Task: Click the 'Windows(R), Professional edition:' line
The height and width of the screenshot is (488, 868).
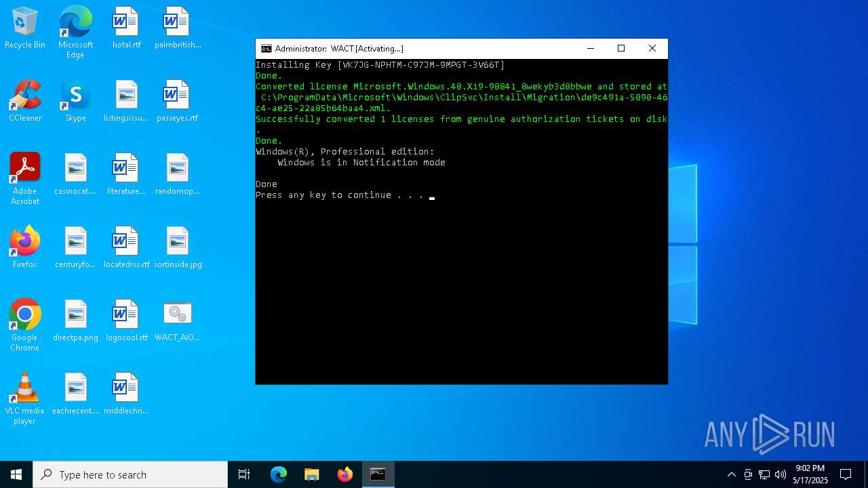Action: coord(345,152)
